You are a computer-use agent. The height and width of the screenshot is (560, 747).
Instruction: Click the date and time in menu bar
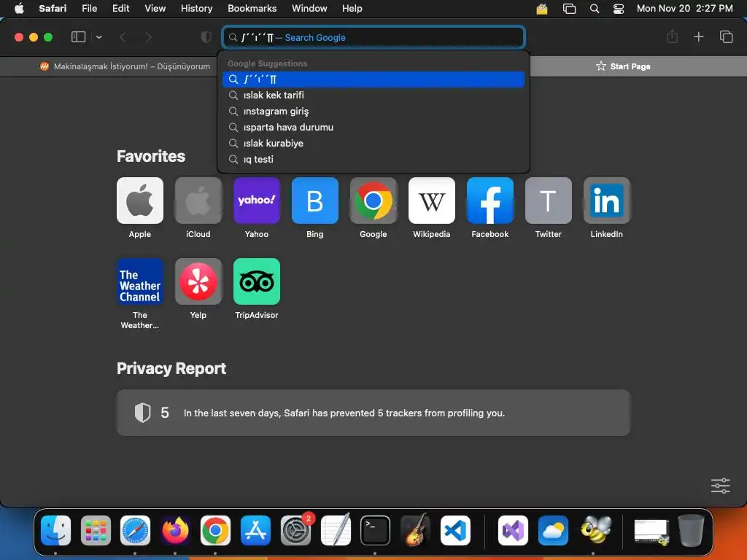pos(684,9)
